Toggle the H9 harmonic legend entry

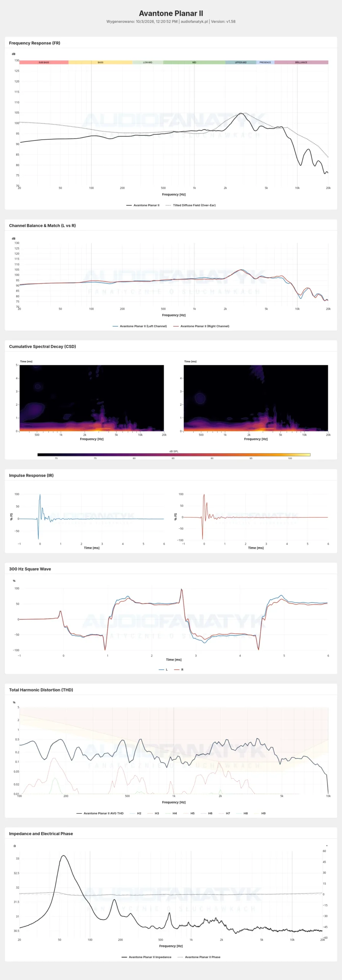[260, 813]
